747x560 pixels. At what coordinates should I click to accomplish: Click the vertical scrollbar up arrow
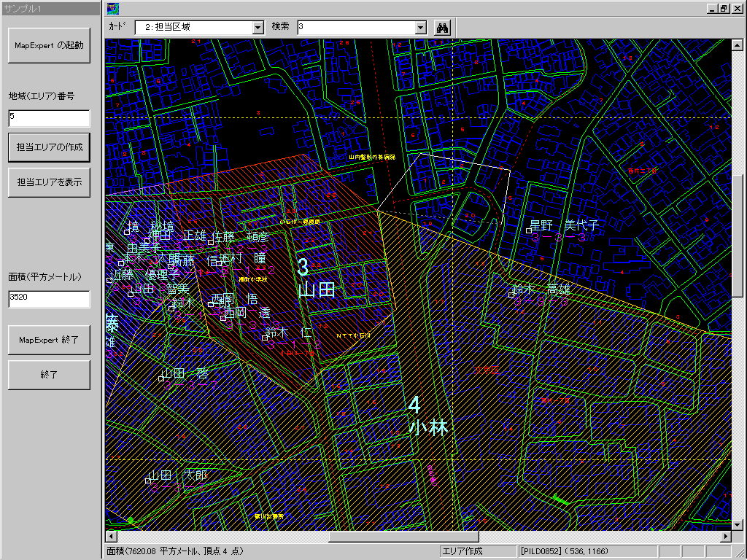pyautogui.click(x=737, y=45)
